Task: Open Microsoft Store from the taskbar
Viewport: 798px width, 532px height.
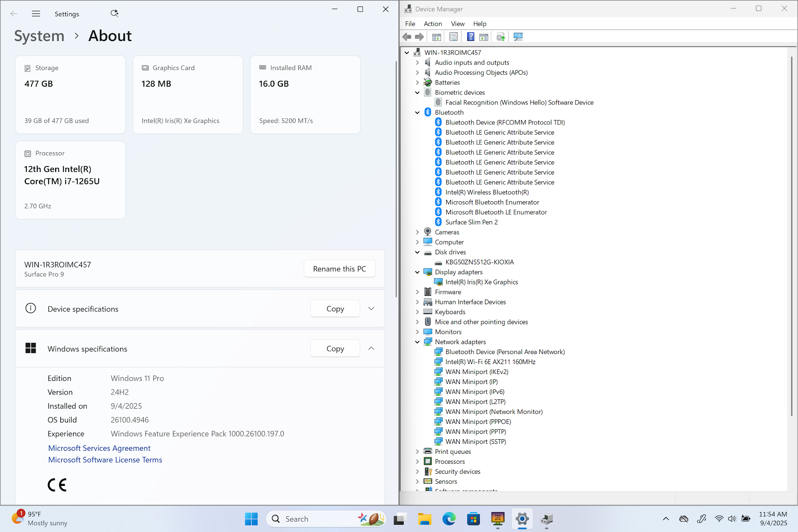Action: [473, 519]
